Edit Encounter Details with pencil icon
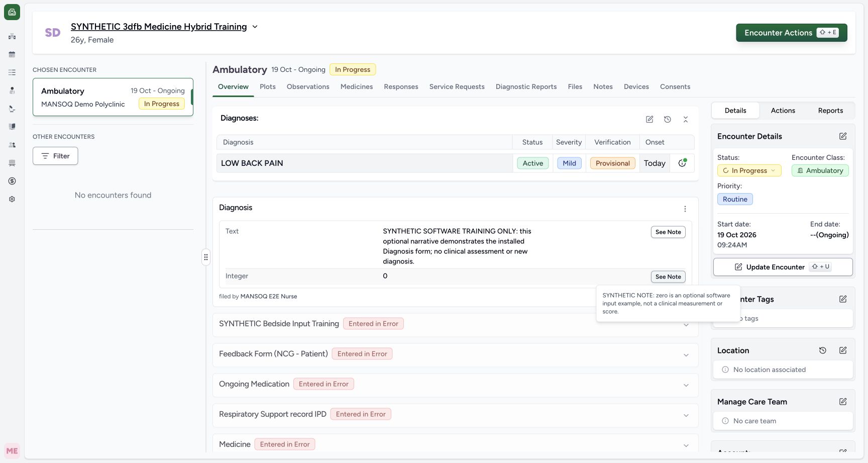Screen dimensions: 868x463 (843, 136)
